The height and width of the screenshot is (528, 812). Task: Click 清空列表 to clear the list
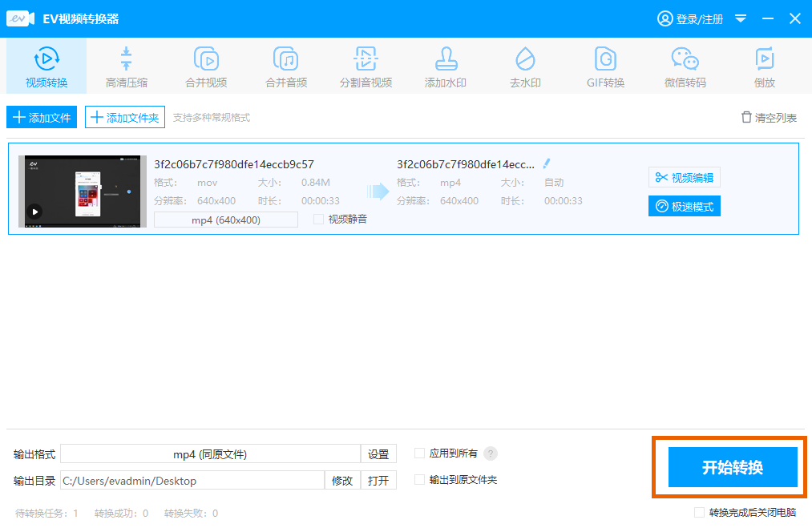[x=769, y=118]
